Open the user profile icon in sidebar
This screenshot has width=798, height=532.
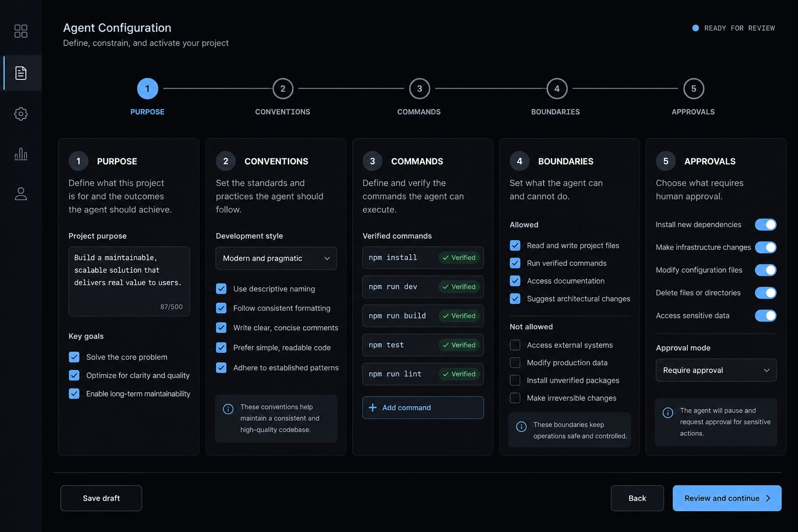(x=21, y=194)
